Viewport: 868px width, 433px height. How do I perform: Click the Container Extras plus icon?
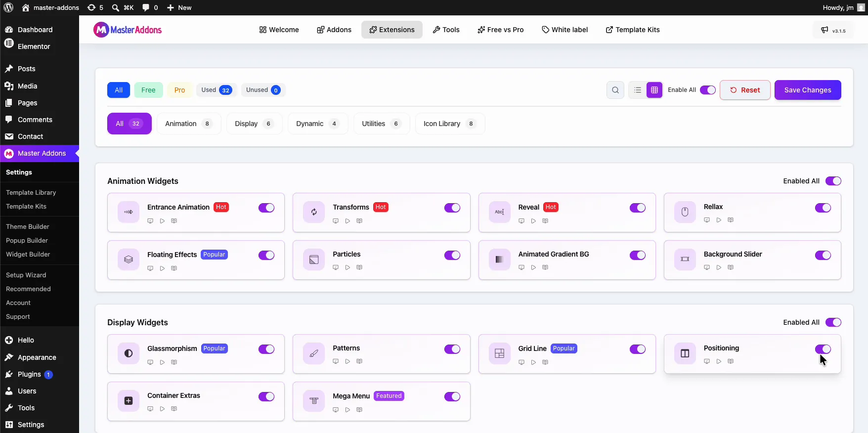tap(129, 401)
